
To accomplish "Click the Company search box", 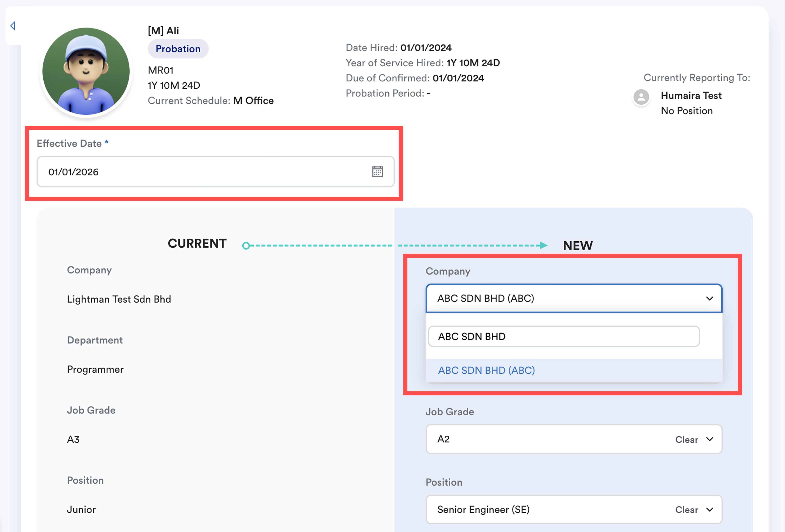I will click(563, 336).
